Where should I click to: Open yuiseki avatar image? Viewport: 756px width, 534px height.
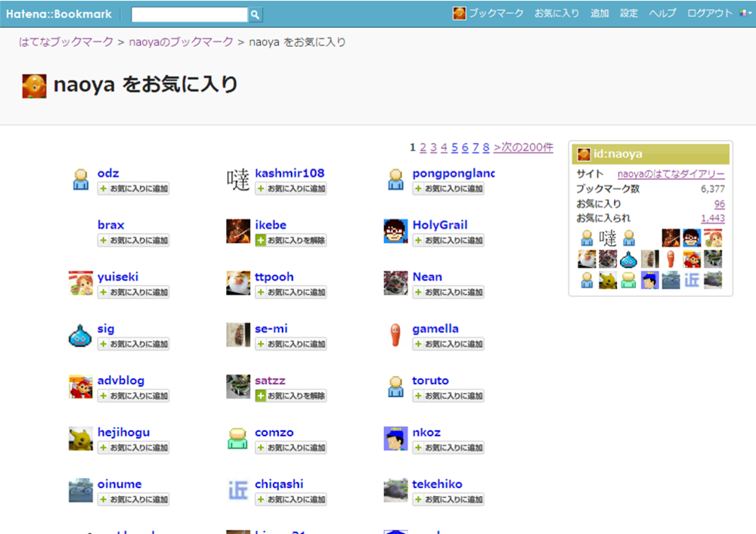tap(81, 283)
